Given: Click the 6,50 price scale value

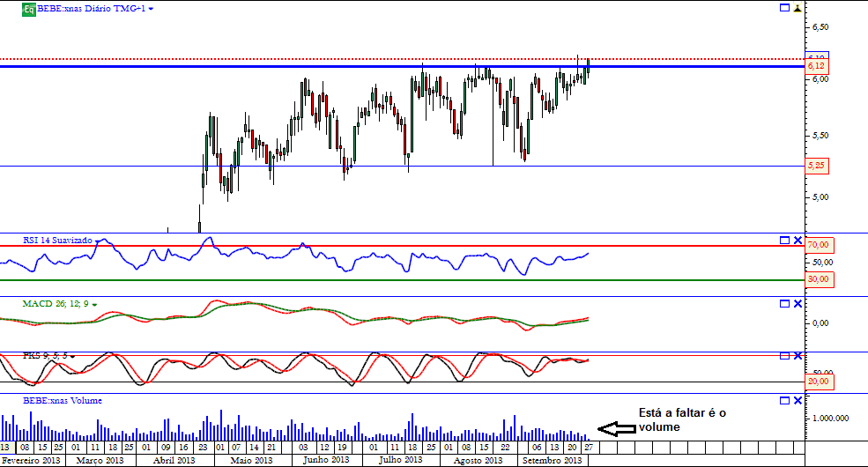Looking at the screenshot, I should pos(820,27).
